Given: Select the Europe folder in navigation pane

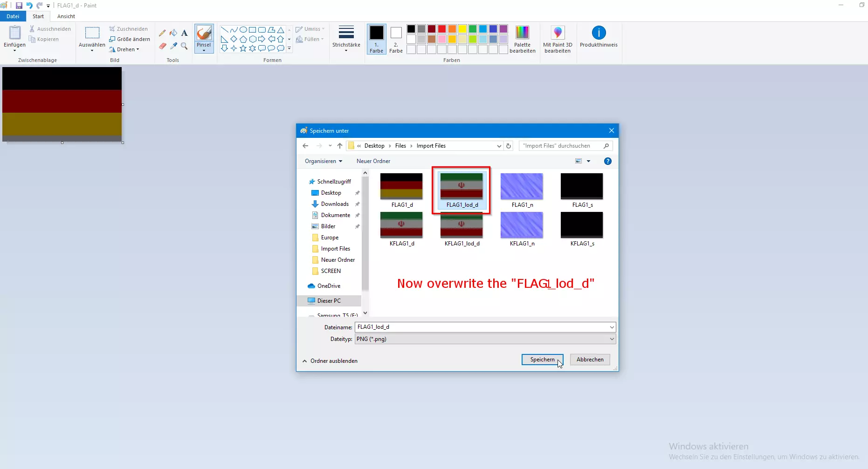Looking at the screenshot, I should [x=330, y=238].
